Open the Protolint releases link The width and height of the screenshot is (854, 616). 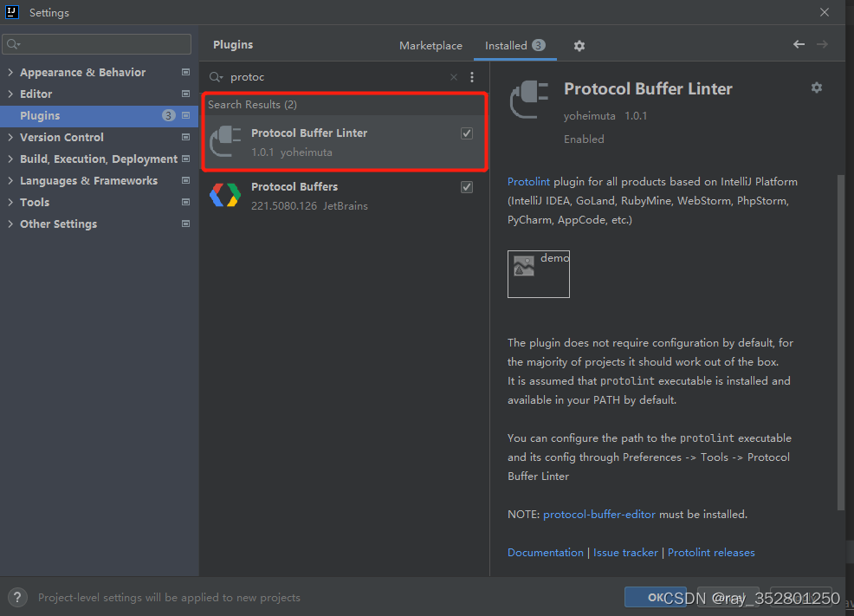click(x=711, y=552)
